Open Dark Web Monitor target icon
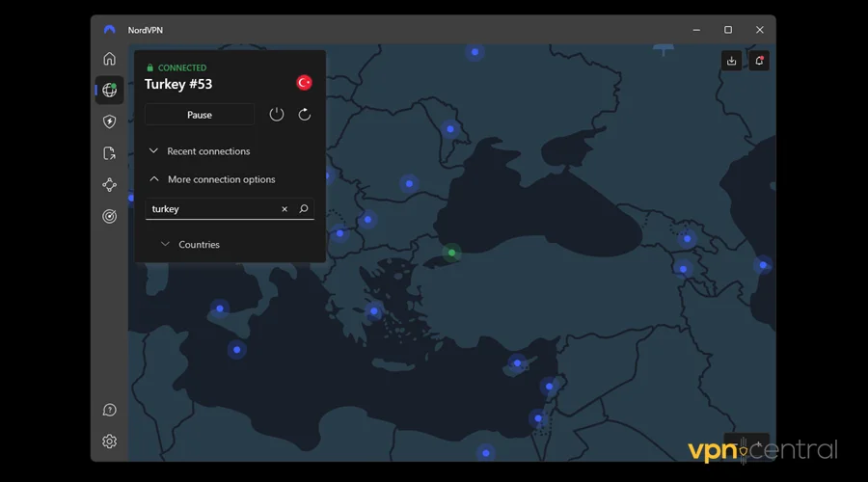 pos(110,216)
